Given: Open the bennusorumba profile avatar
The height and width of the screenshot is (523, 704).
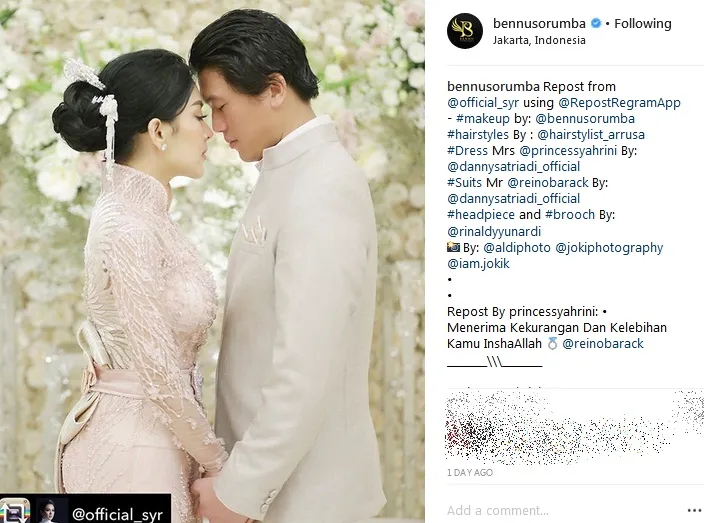Looking at the screenshot, I should (x=465, y=31).
